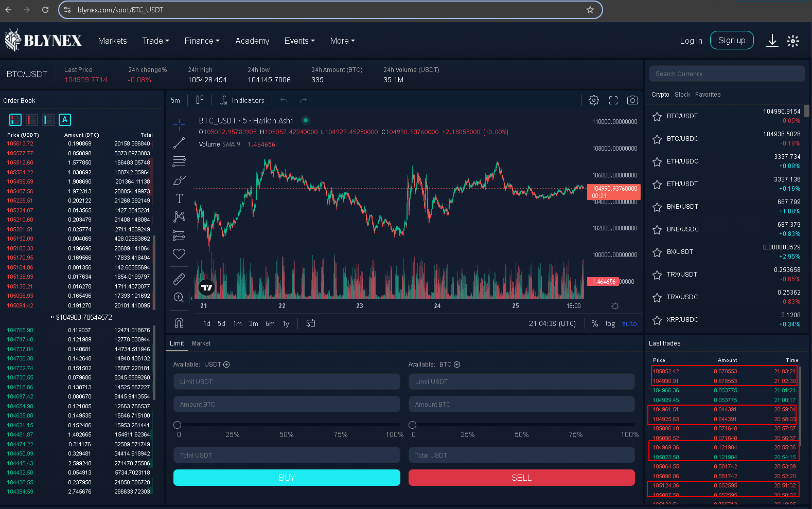Show the Favorites currency tab

tap(708, 95)
